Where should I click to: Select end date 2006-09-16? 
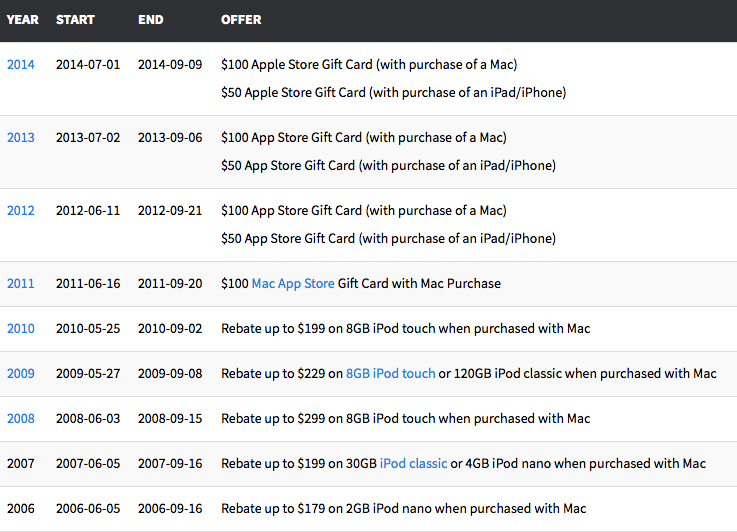click(x=170, y=509)
